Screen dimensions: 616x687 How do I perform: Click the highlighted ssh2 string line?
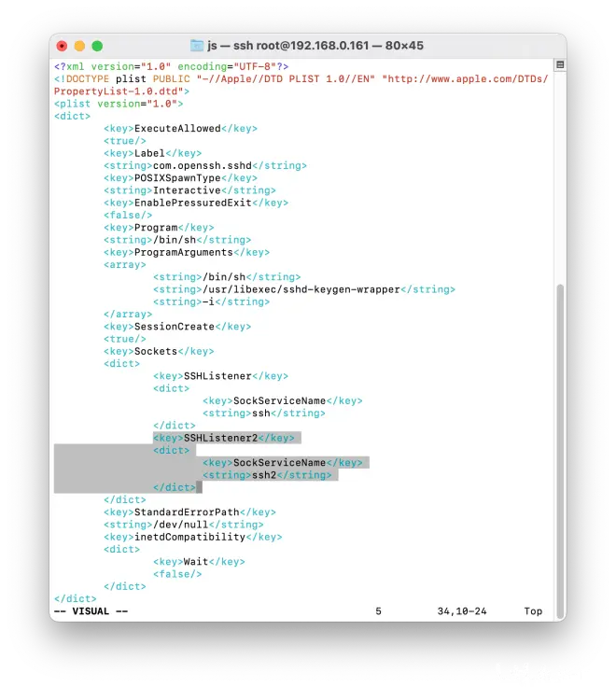coord(267,475)
